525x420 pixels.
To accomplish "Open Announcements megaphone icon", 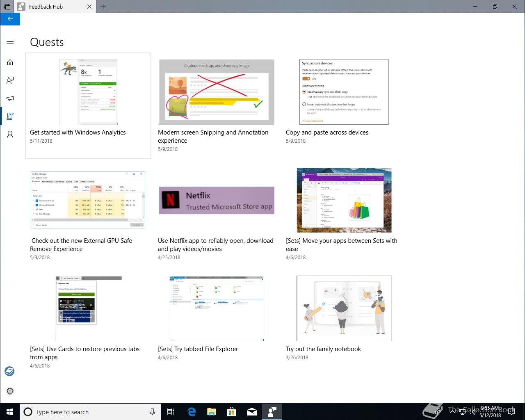I will coord(10,98).
